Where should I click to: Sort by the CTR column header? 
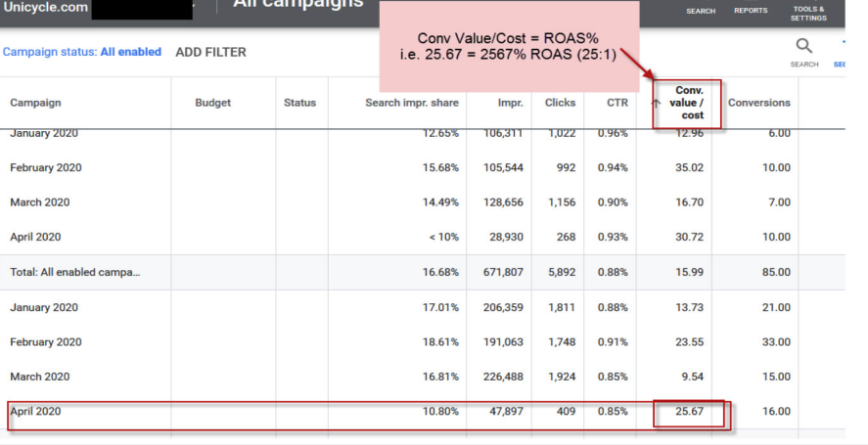(x=617, y=103)
